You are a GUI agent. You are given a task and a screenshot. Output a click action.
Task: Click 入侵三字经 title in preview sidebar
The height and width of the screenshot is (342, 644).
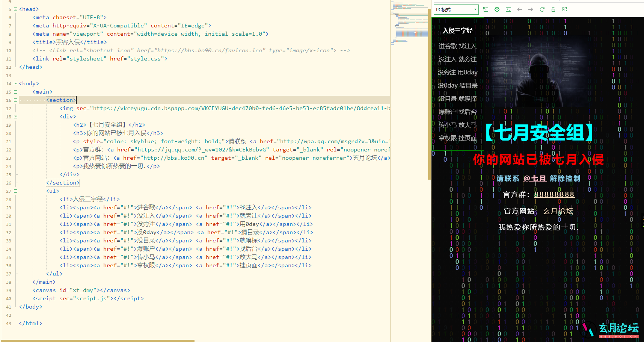pyautogui.click(x=458, y=30)
